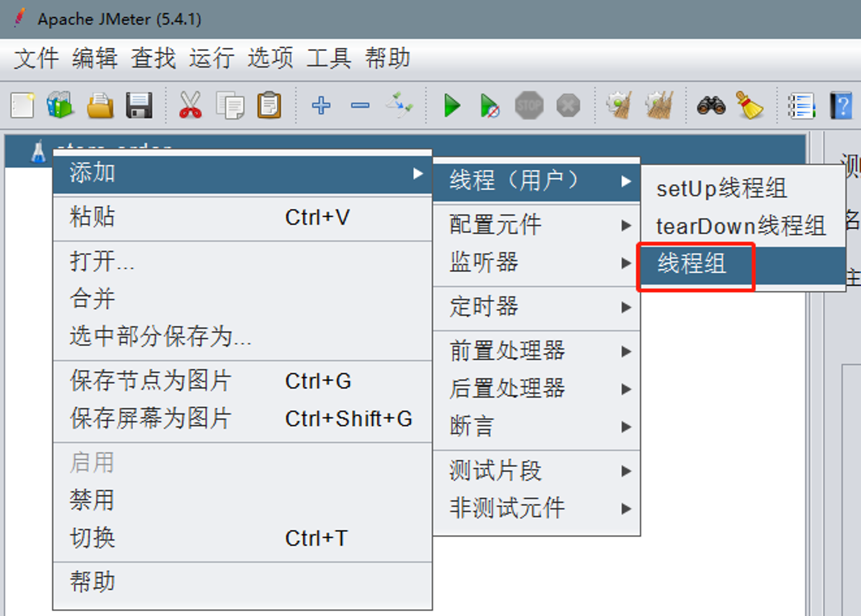This screenshot has width=861, height=616.
Task: Expand the 断言 submenu
Action: point(536,426)
